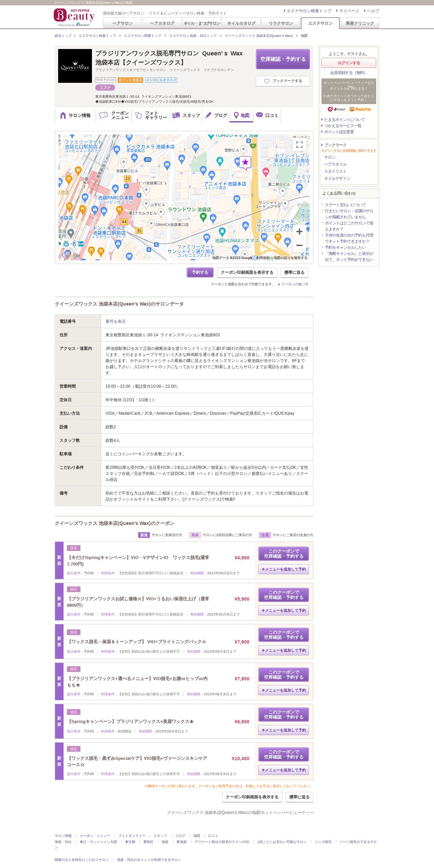Open the スマート支払いについて FAQ link

point(345,205)
